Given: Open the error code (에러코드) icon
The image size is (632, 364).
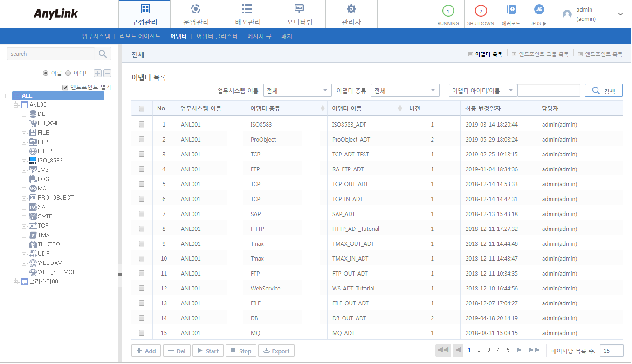Looking at the screenshot, I should point(511,10).
